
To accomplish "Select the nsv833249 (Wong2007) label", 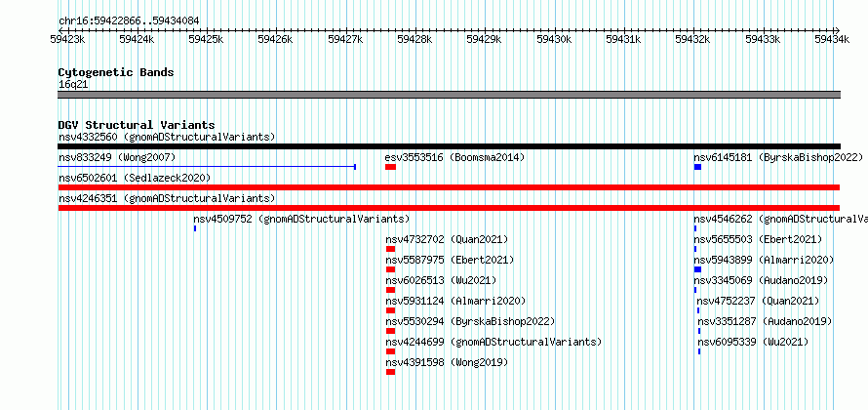I will (x=117, y=157).
